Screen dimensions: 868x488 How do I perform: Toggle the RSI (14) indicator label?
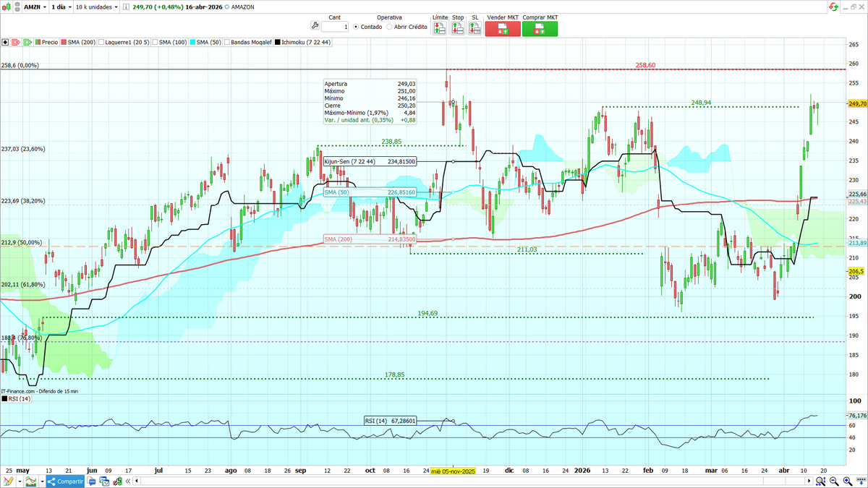click(x=17, y=399)
